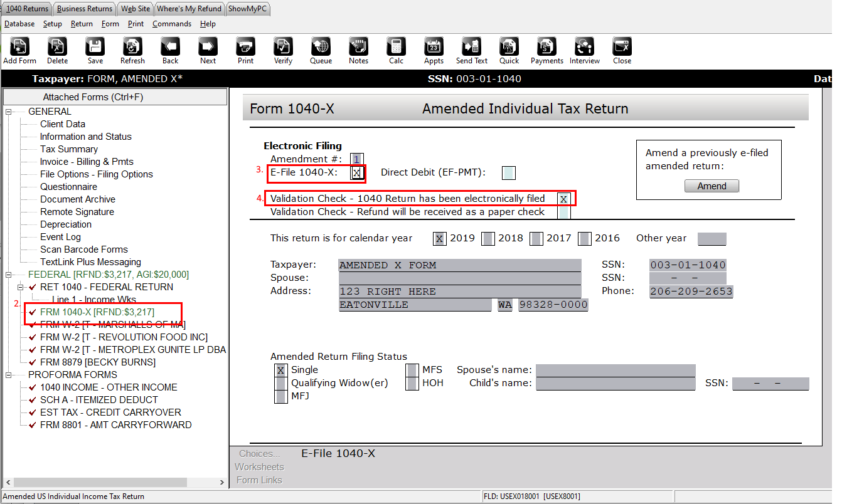Collapse the PROFORMA FORMS tree node

tap(9, 375)
